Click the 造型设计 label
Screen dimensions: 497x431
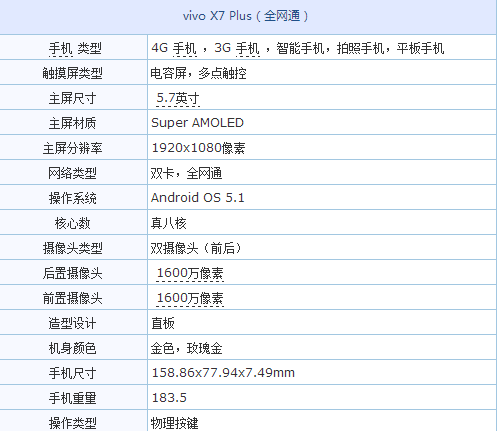pos(72,323)
